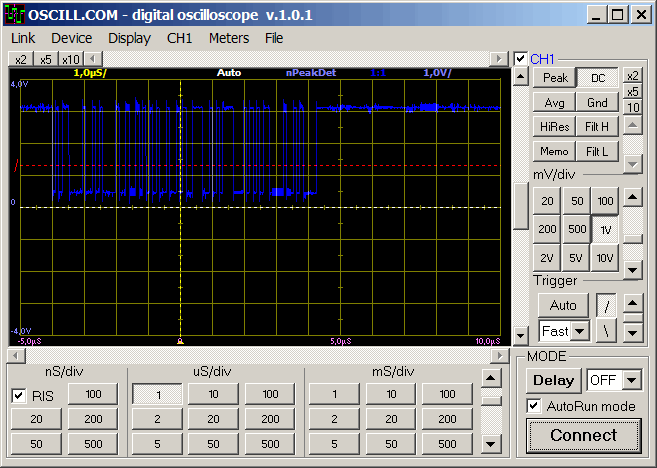Select the 5V per division button
Image resolution: width=657 pixels, height=468 pixels.
click(576, 257)
